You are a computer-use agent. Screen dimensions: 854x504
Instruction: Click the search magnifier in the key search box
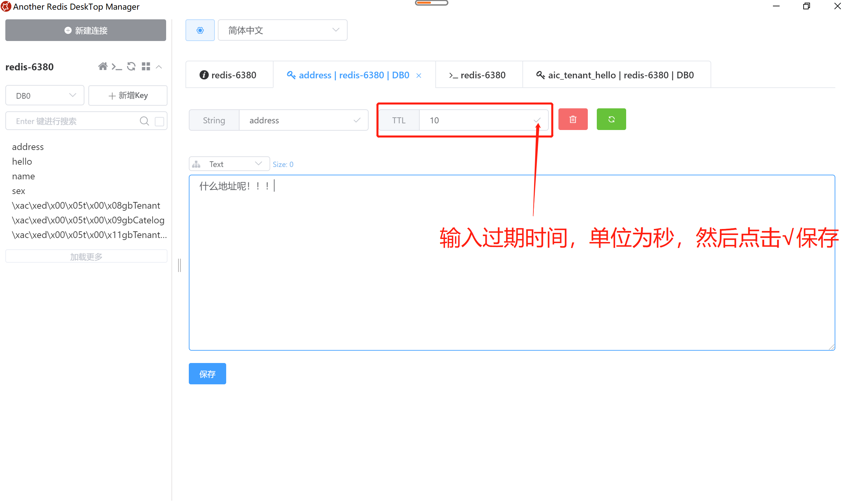(144, 121)
